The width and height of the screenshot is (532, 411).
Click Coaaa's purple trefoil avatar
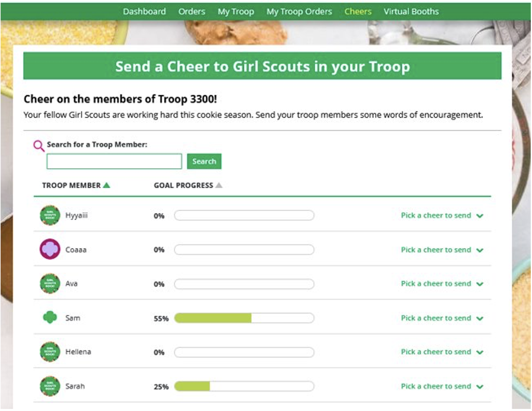click(x=50, y=250)
